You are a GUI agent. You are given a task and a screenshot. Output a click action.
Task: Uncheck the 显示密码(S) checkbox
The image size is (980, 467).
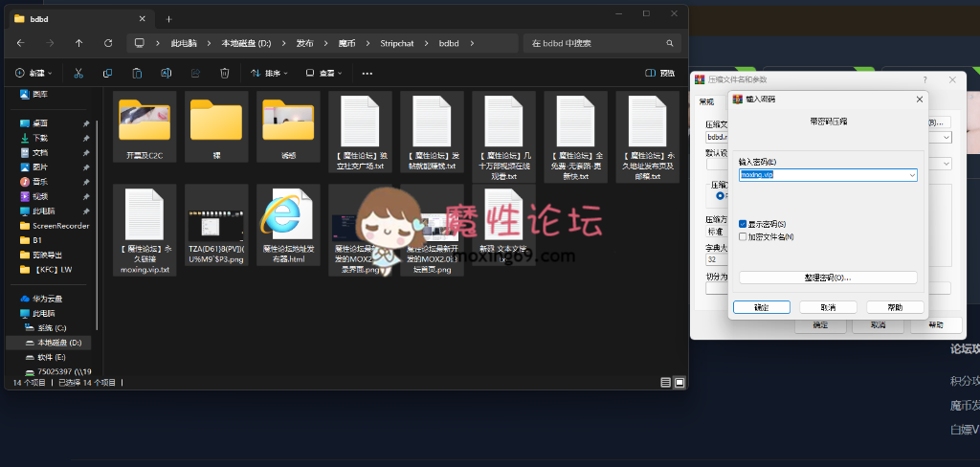tap(743, 224)
